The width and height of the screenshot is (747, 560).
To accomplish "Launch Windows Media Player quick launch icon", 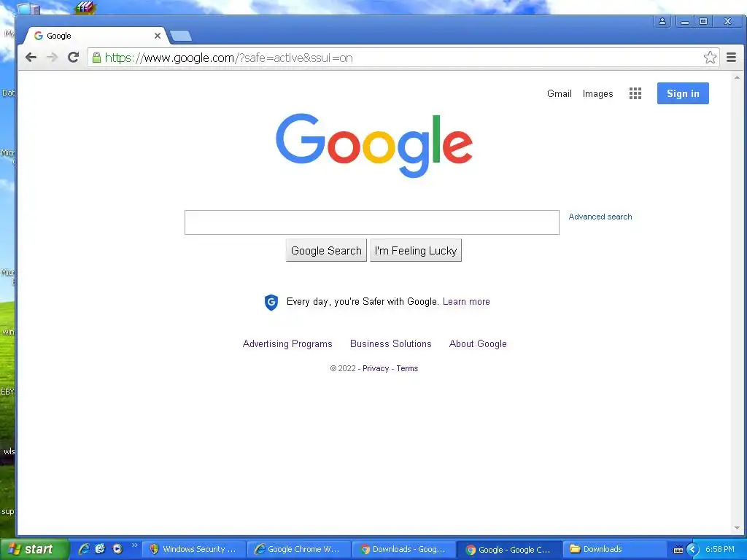I will [x=117, y=549].
